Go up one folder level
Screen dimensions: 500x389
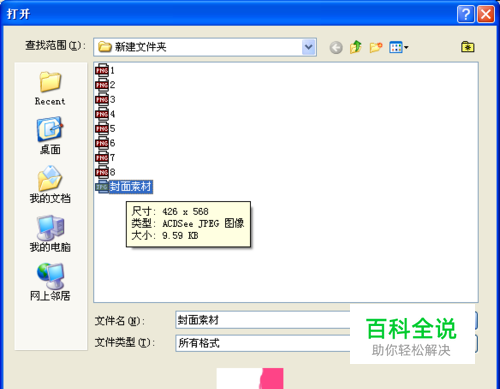coord(356,47)
